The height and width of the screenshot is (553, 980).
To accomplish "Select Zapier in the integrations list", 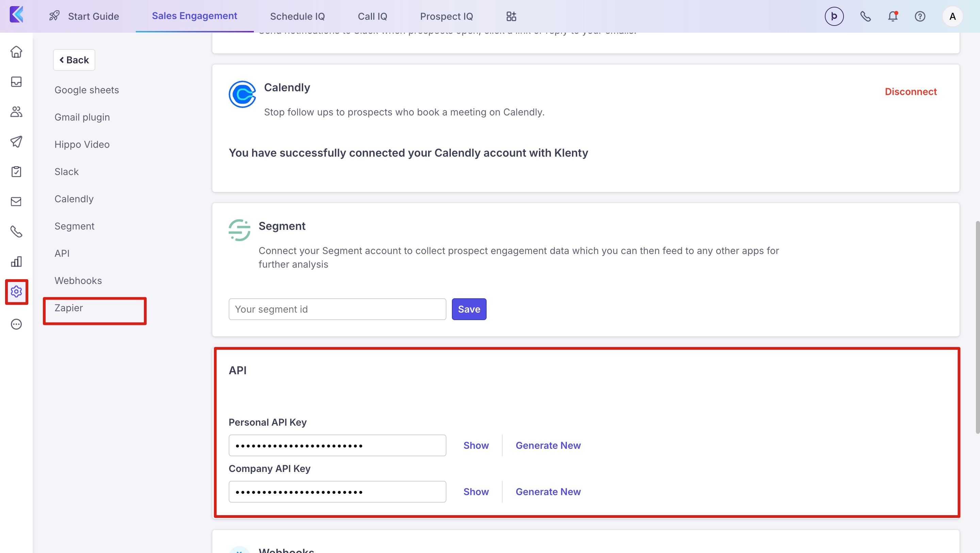I will (x=69, y=308).
